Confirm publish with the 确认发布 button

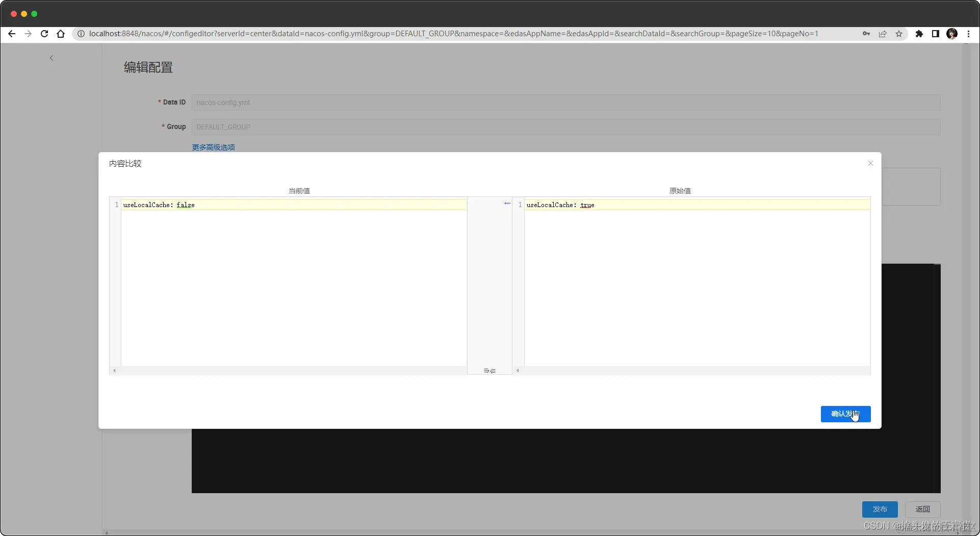(845, 414)
